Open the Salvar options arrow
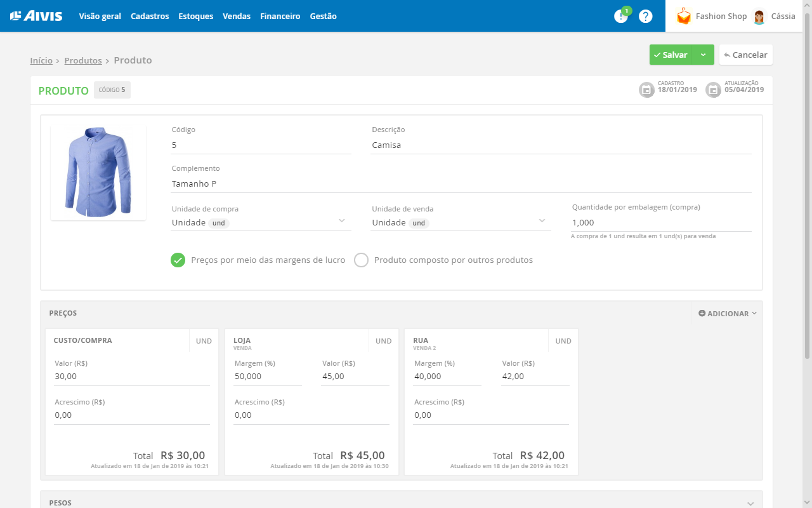The height and width of the screenshot is (508, 812). (x=704, y=55)
